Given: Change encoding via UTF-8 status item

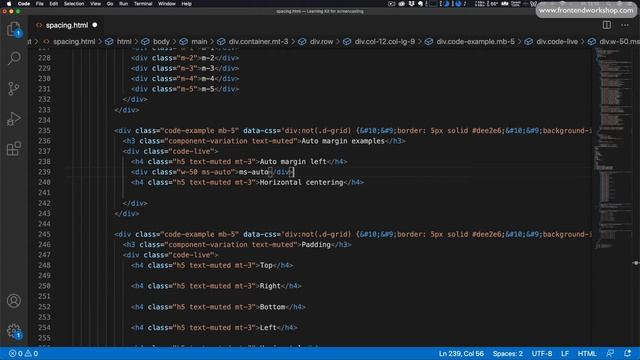Looking at the screenshot, I should (542, 353).
